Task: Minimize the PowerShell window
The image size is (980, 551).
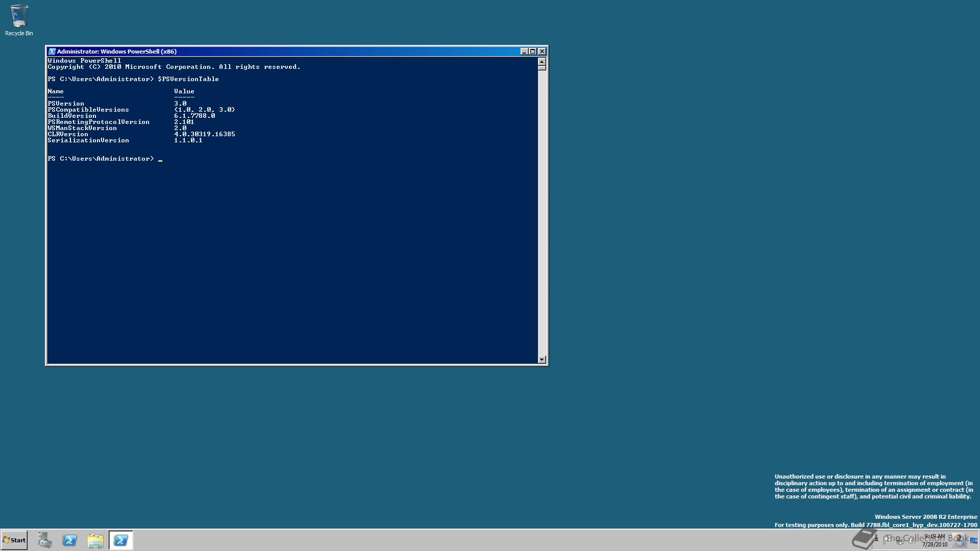Action: tap(524, 52)
